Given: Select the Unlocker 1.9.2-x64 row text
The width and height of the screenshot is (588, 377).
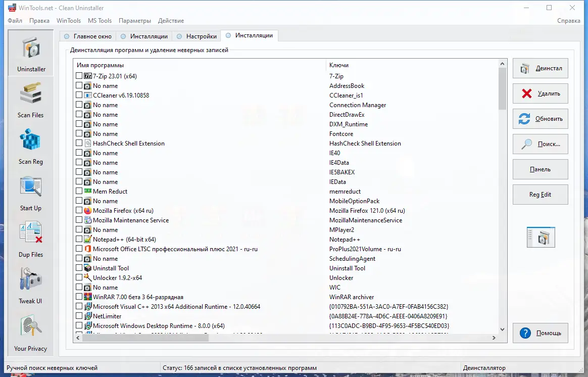Looking at the screenshot, I should [x=117, y=278].
